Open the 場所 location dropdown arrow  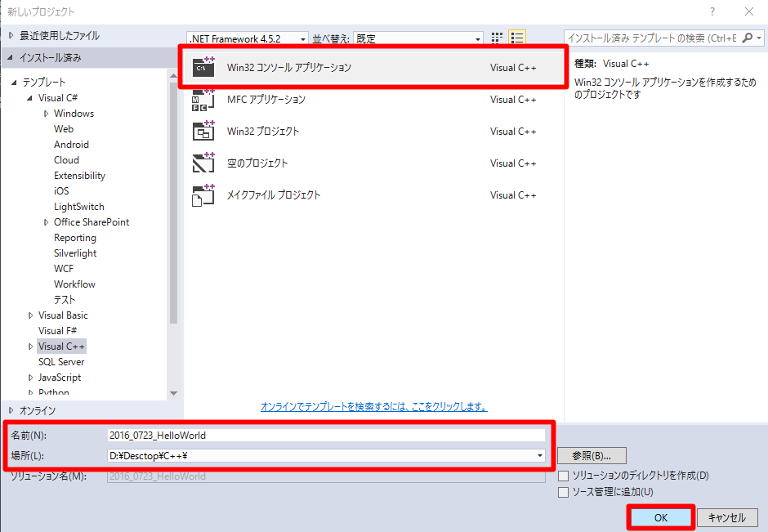click(540, 455)
